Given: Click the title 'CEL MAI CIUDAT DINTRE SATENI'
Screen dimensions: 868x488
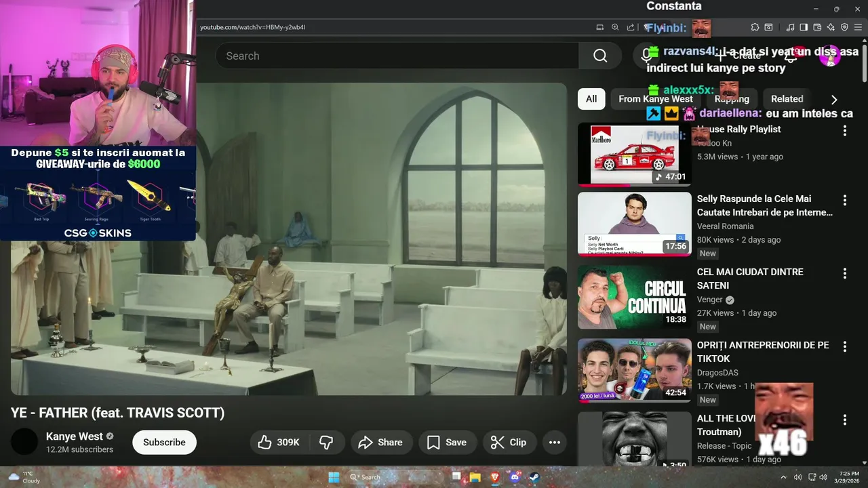Looking at the screenshot, I should point(750,279).
